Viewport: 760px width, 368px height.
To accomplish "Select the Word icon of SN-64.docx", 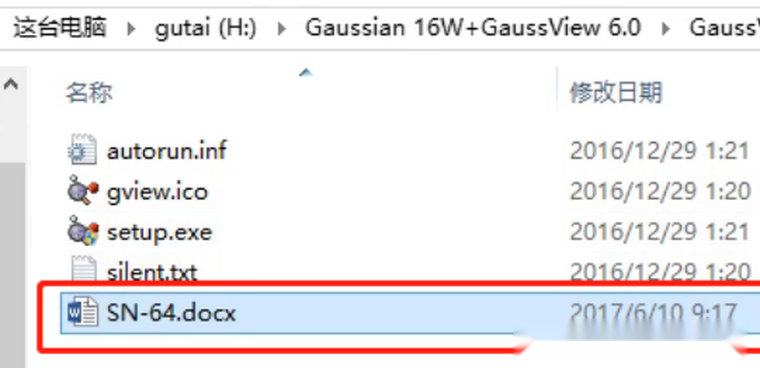I will pos(83,312).
